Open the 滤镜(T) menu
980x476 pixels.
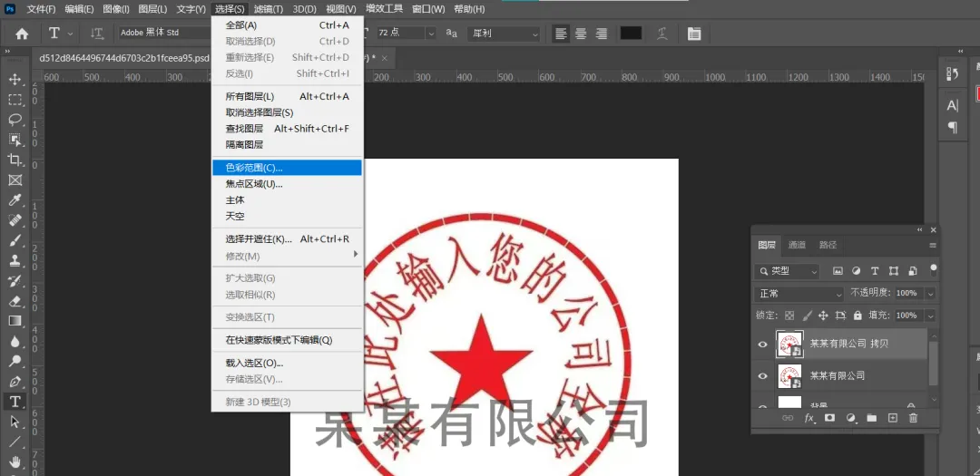pyautogui.click(x=269, y=9)
